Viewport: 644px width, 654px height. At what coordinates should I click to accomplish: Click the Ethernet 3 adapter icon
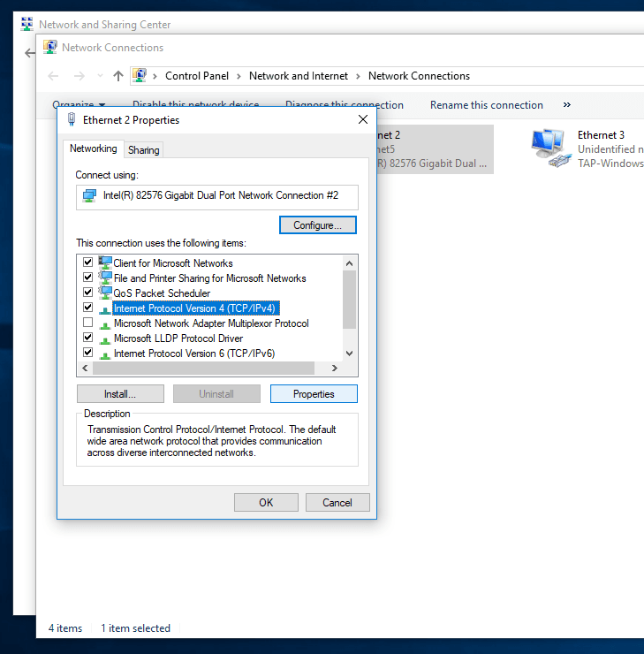549,148
